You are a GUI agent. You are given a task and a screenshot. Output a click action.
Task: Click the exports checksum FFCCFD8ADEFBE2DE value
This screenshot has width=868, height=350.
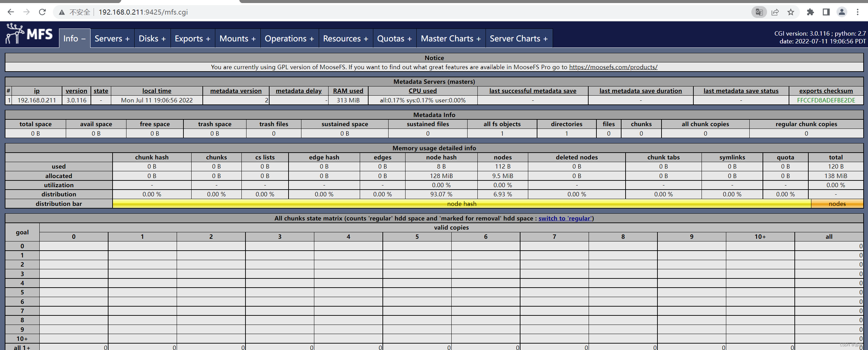coord(826,100)
